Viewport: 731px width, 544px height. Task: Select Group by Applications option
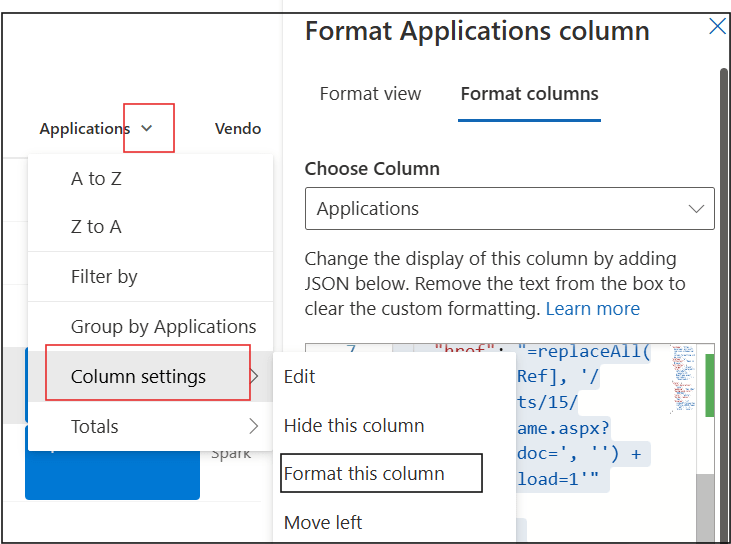[163, 327]
